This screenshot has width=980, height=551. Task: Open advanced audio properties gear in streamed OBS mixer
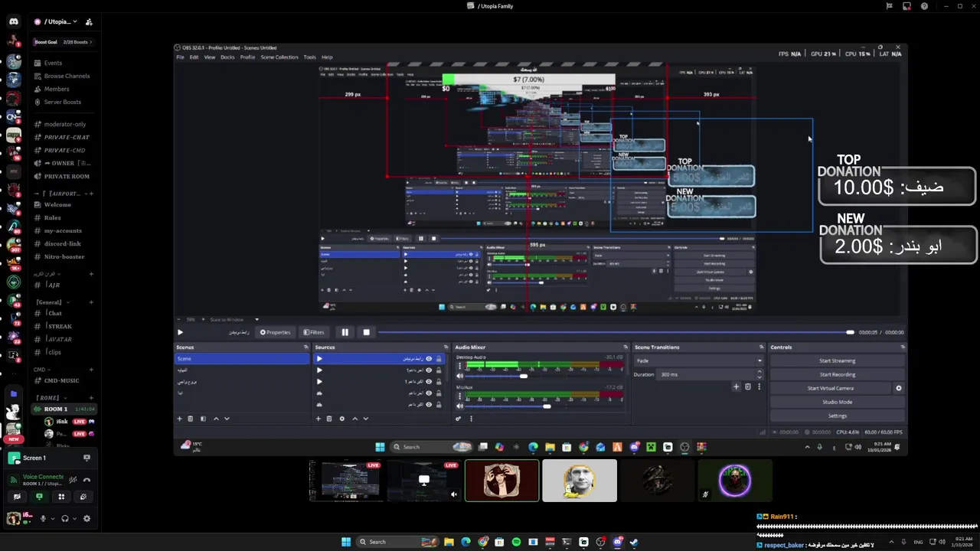(x=459, y=419)
